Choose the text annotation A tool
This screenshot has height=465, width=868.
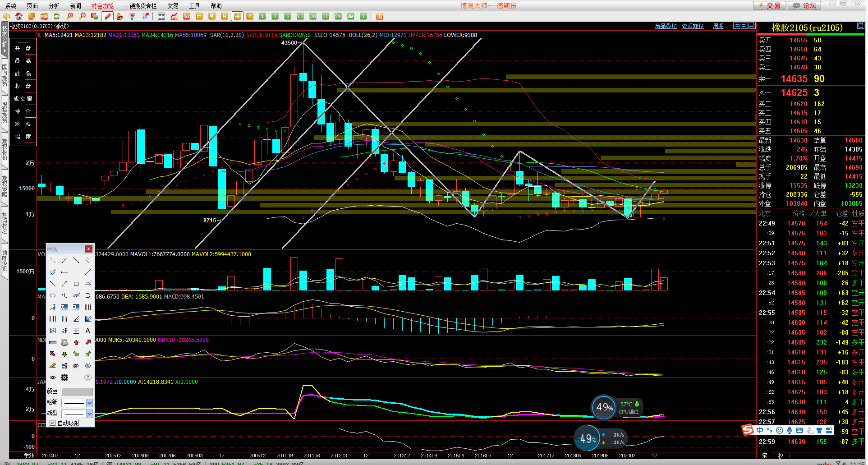(x=88, y=331)
